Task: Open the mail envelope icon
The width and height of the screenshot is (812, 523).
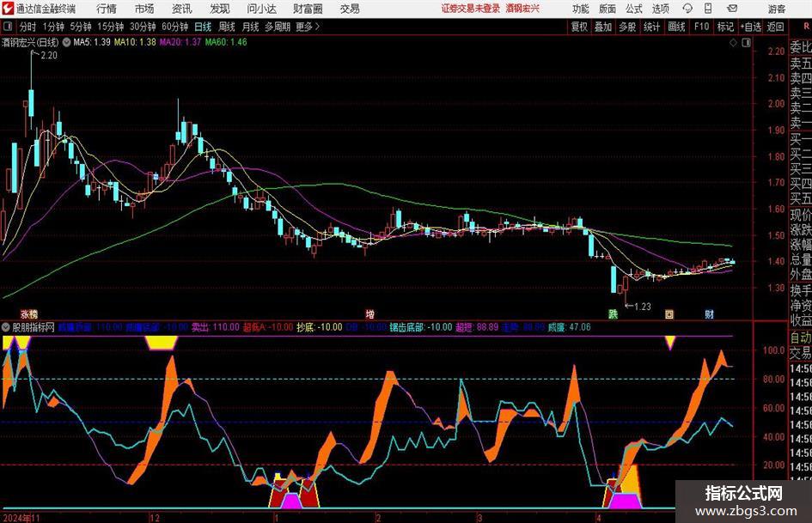Action: point(732,9)
